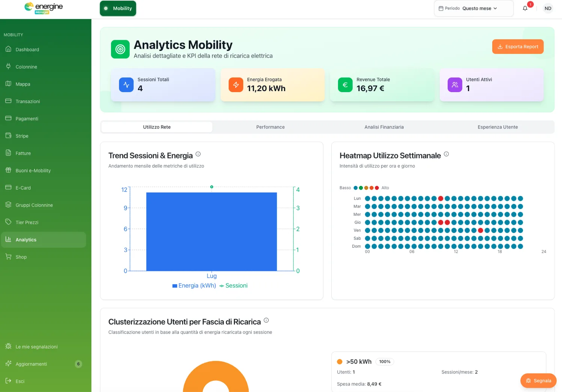Click the Revenue Totale 16,97 € value
Viewport: 562px width, 392px height.
point(370,88)
